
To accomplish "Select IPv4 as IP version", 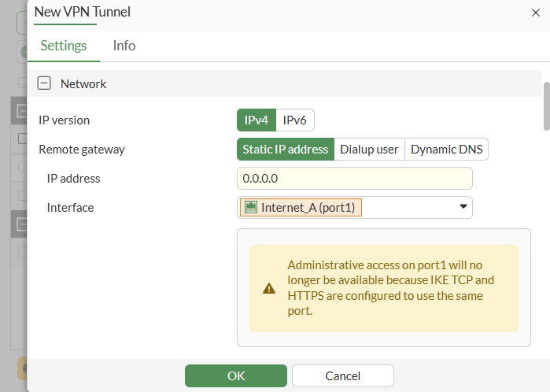I will tap(257, 120).
